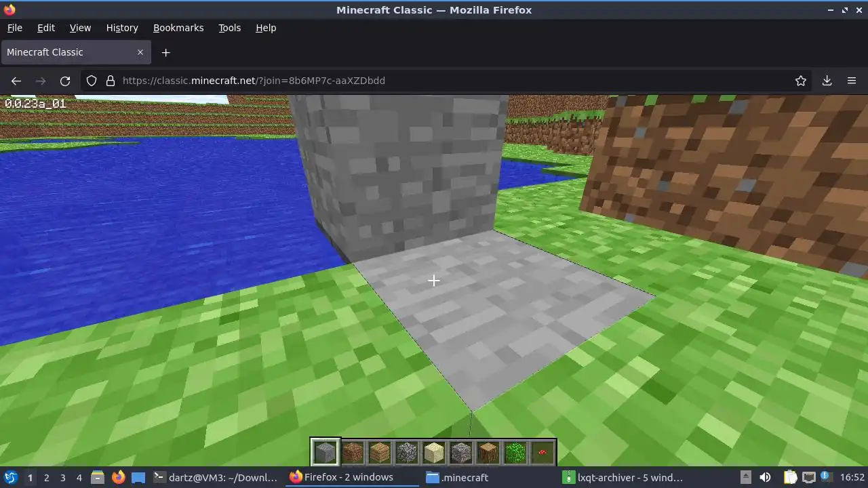Open the Firefox downloads panel

pyautogui.click(x=827, y=81)
